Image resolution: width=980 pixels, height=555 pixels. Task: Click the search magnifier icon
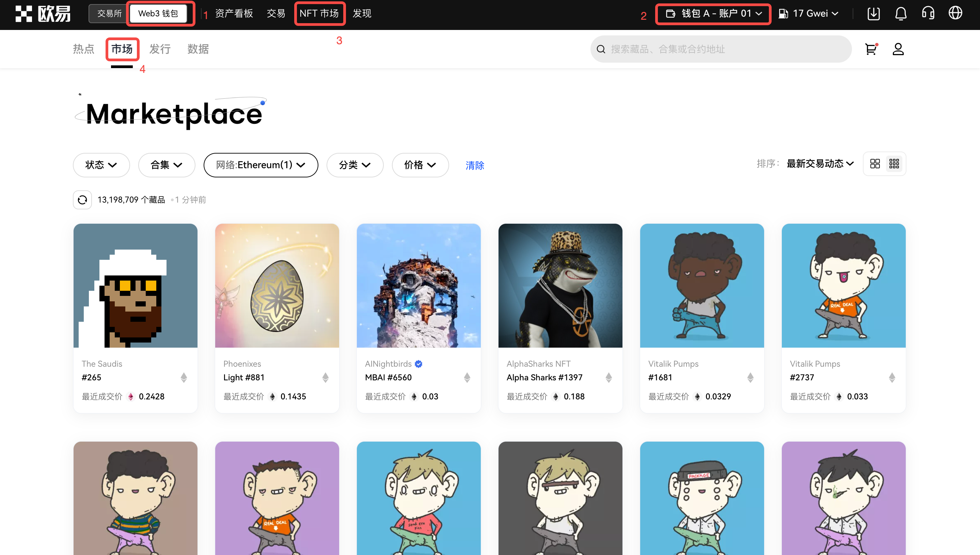click(x=601, y=49)
